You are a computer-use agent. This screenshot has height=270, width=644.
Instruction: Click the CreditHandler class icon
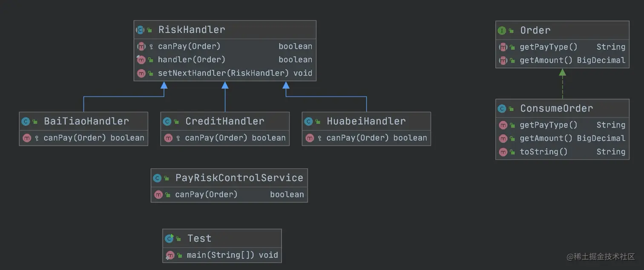[x=167, y=122]
